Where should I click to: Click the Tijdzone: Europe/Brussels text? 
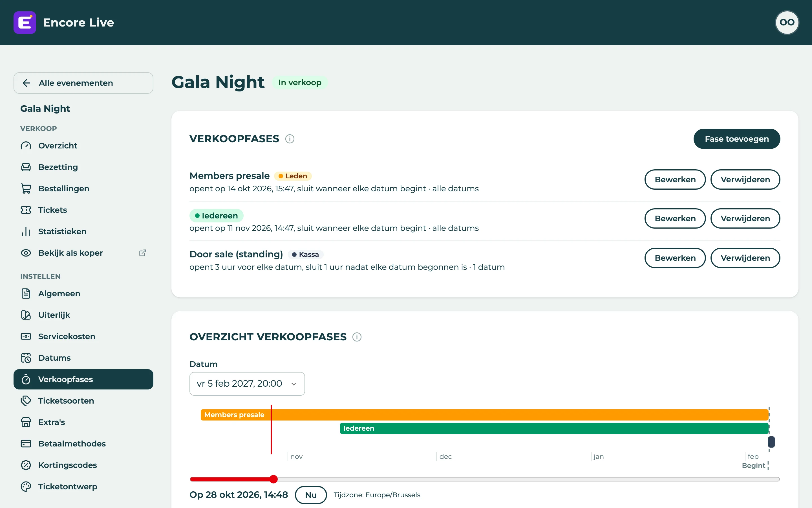pyautogui.click(x=377, y=495)
